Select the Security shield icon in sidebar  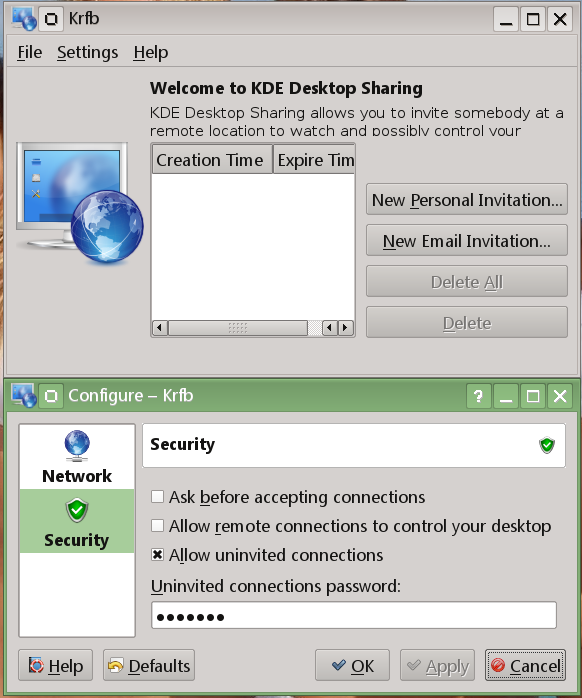point(77,510)
